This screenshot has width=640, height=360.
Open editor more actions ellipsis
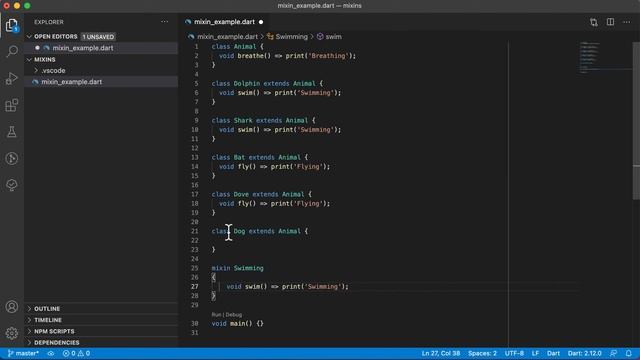627,22
